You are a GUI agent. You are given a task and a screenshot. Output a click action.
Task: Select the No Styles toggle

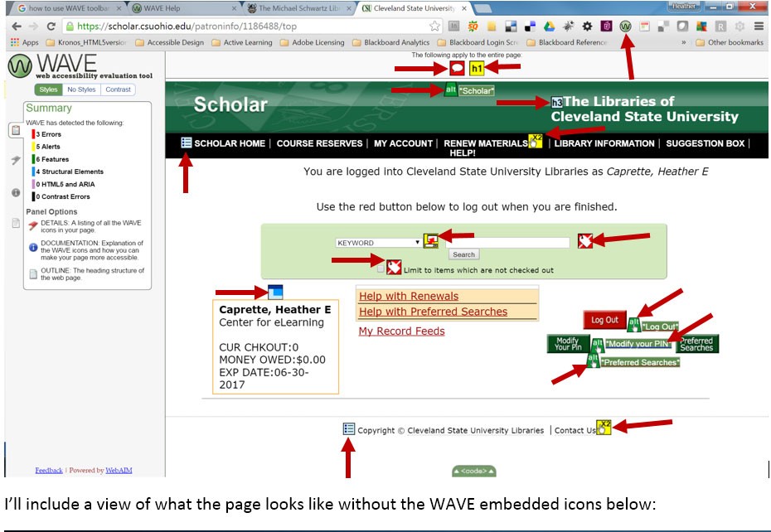tap(81, 89)
